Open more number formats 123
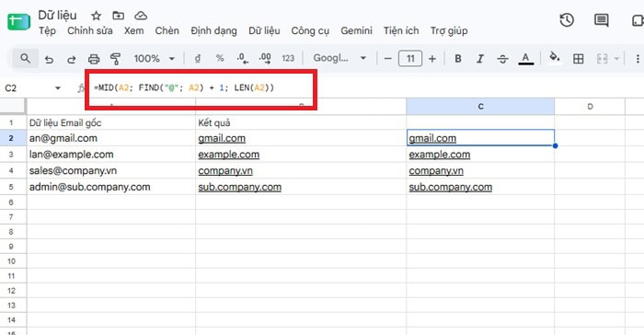644x335 pixels. (288, 59)
